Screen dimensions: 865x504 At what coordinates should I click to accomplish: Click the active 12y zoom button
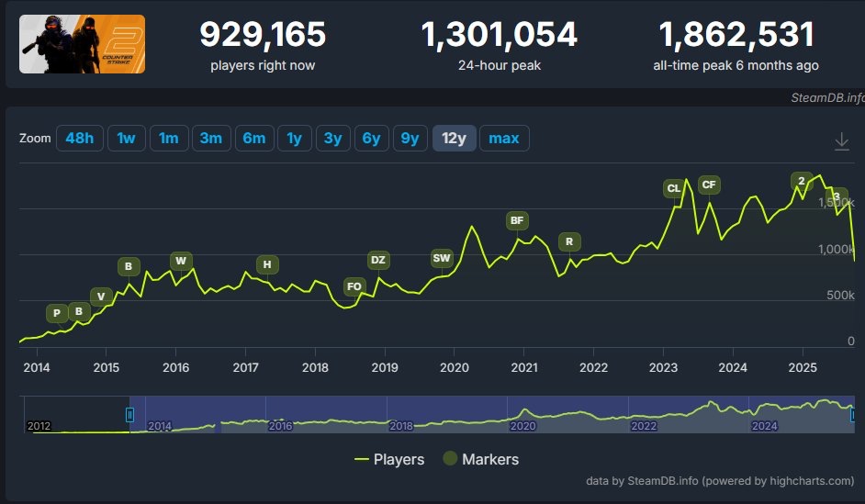tap(454, 138)
